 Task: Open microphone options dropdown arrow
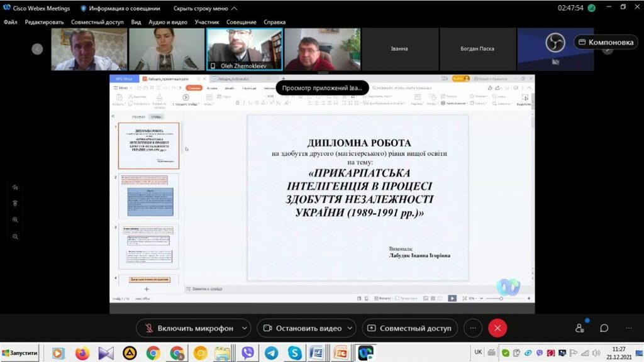click(x=245, y=328)
